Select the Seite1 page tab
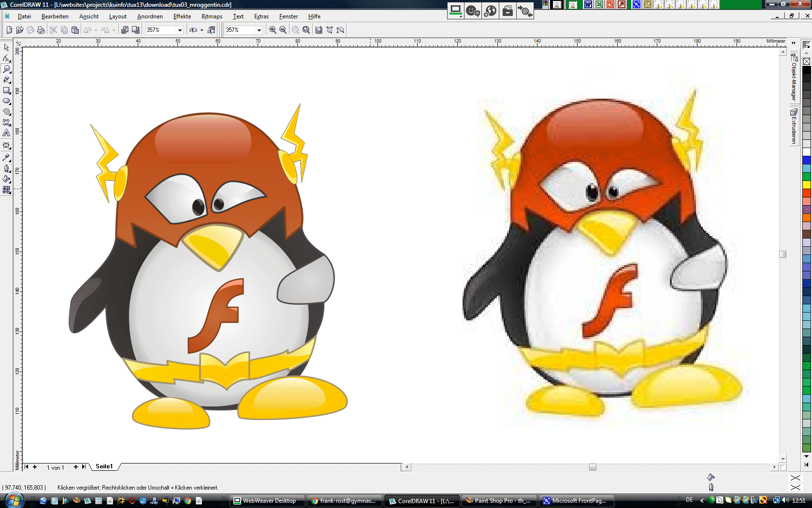 [x=104, y=466]
